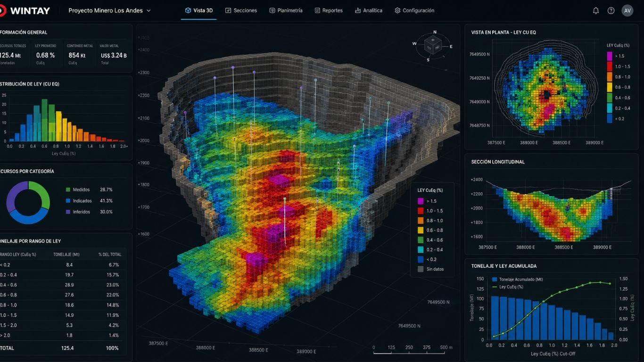Select yellow 0.6 - 0.8 swatch in main legend
644x362 pixels.
421,230
